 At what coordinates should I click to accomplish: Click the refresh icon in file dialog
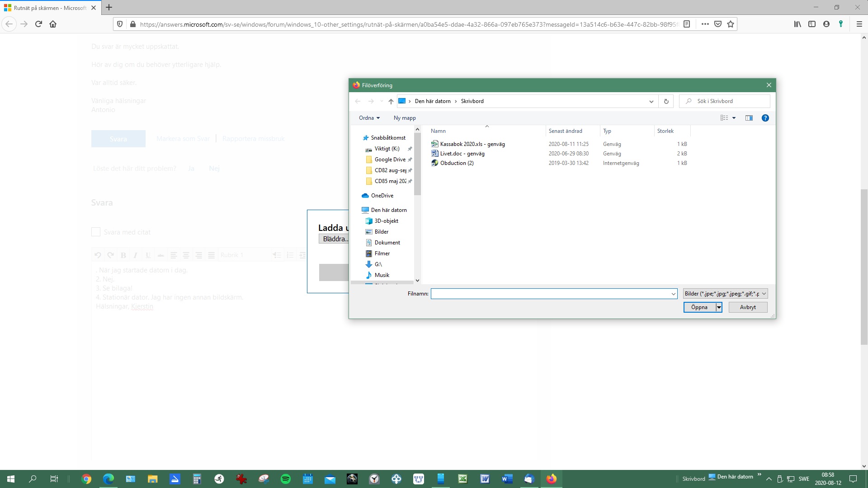pos(666,101)
